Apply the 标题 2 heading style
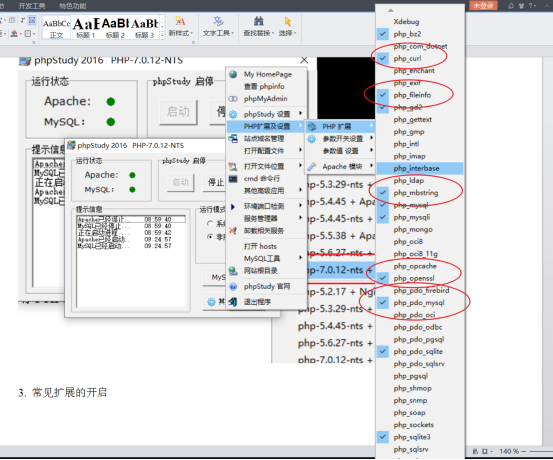Viewport: 553px width, 460px height. tap(115, 28)
